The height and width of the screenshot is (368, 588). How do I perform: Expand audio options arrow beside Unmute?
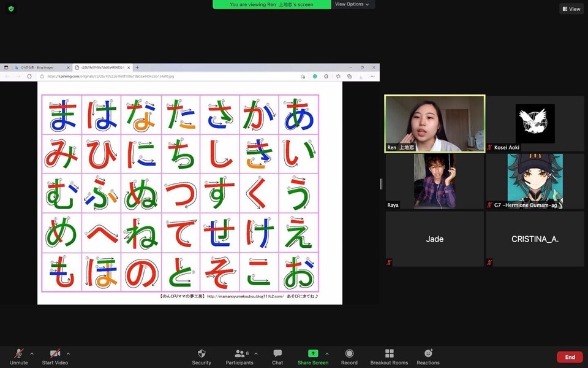click(x=32, y=353)
